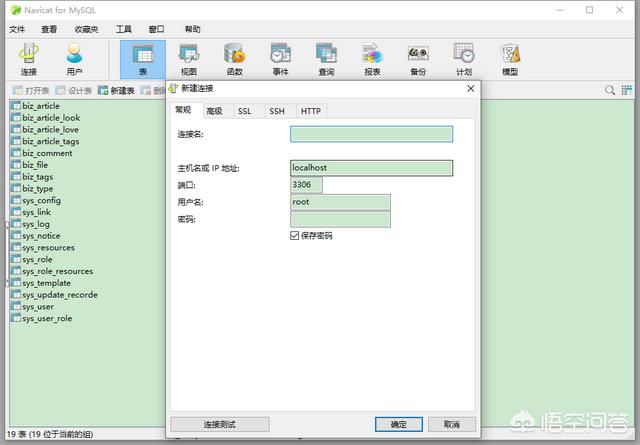Image resolution: width=640 pixels, height=445 pixels.
Task: Select table sys_update_recorde
Action: point(55,295)
